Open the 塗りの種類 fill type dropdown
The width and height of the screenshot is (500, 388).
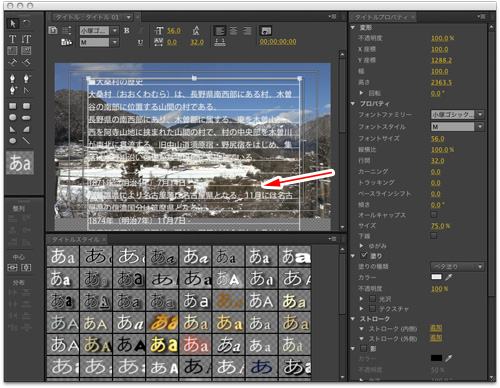coord(457,266)
